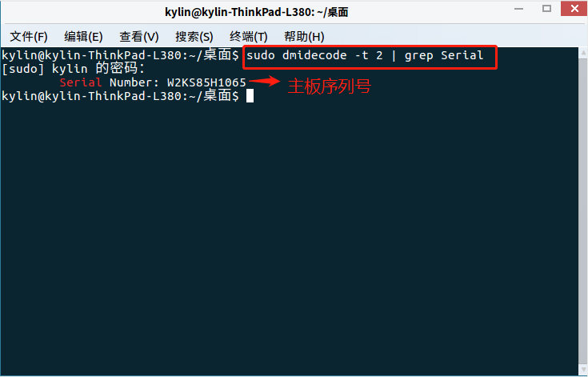Click the 主板序列号 red annotation label
Screen dimensions: 588x377
330,86
